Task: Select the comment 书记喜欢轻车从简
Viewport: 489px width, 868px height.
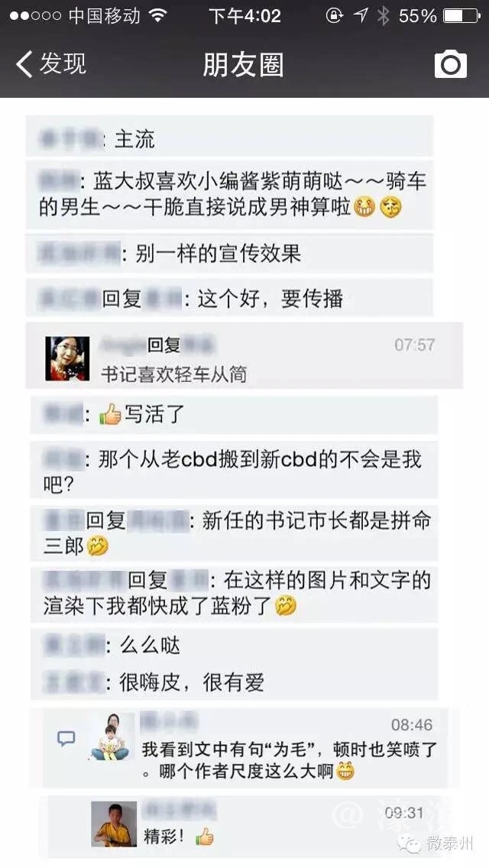Action: [174, 374]
